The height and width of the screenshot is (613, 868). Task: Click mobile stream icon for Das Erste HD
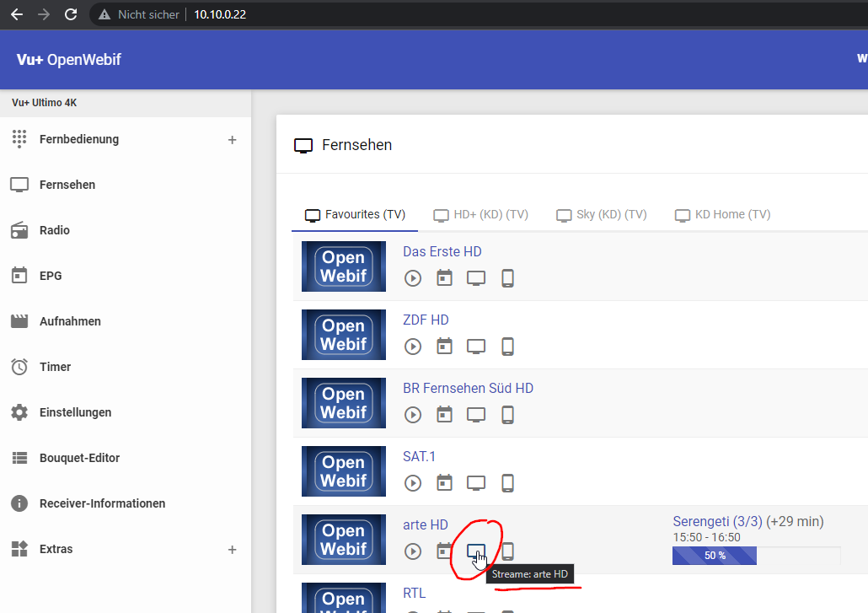tap(507, 278)
